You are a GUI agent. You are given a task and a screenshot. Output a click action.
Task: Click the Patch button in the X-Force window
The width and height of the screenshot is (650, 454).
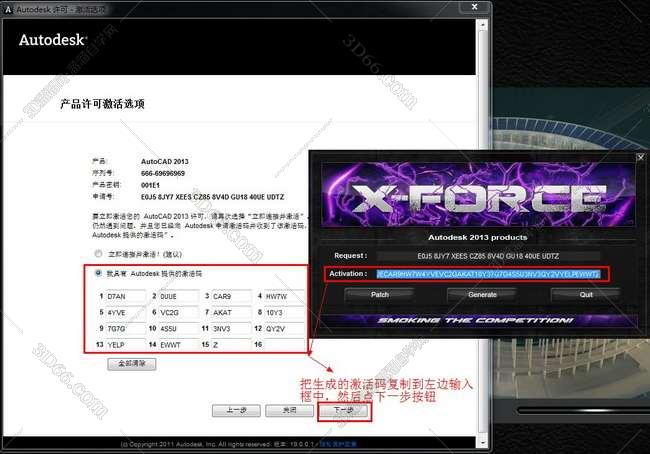379,295
